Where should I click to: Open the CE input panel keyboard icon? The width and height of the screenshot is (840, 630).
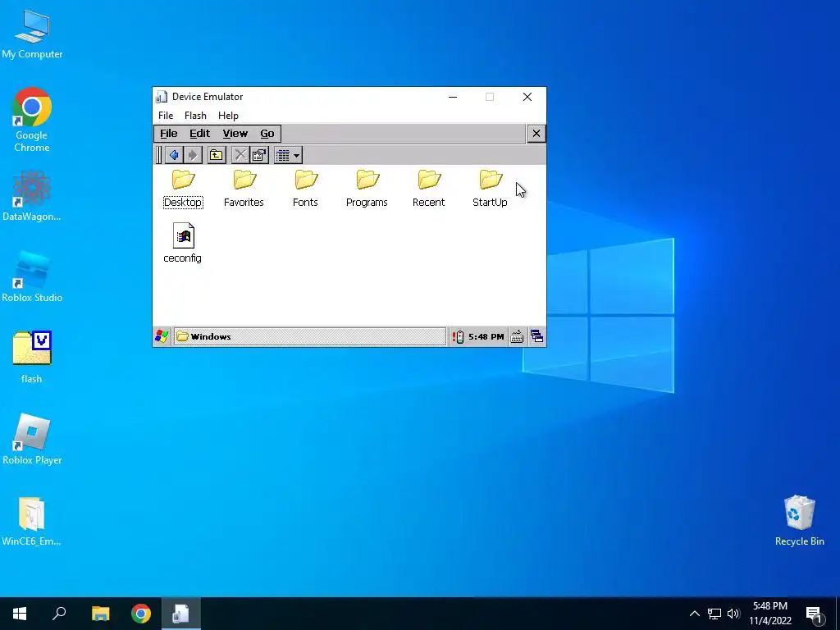click(x=517, y=337)
